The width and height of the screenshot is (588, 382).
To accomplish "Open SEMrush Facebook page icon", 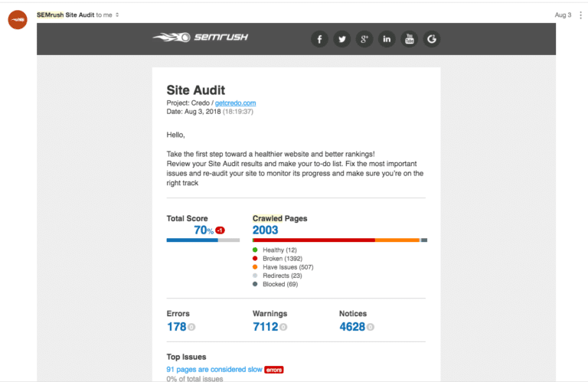I will [319, 39].
